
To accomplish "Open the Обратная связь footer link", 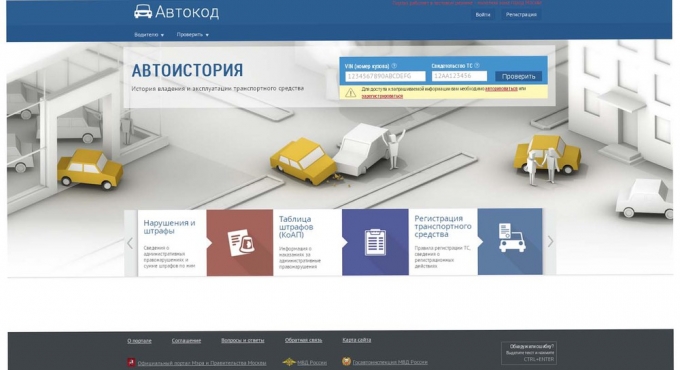I will (304, 340).
